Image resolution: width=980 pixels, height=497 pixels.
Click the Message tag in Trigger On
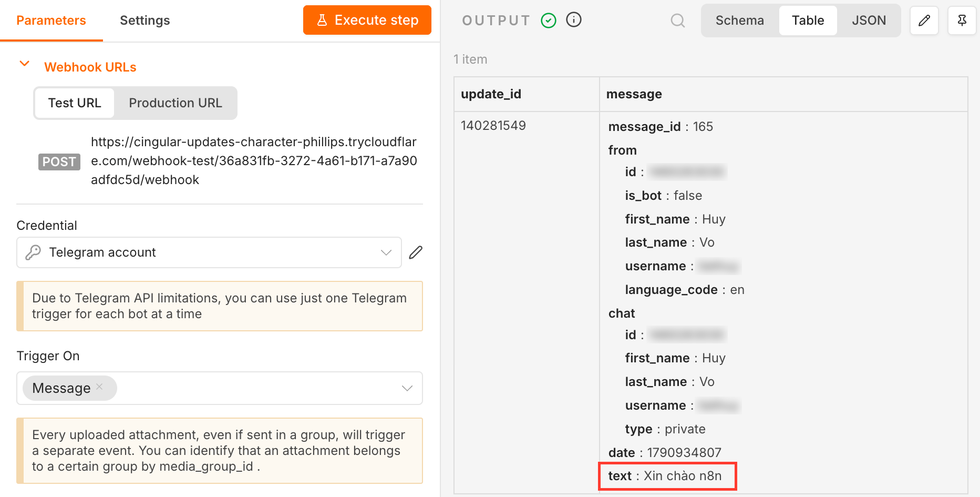(x=69, y=388)
